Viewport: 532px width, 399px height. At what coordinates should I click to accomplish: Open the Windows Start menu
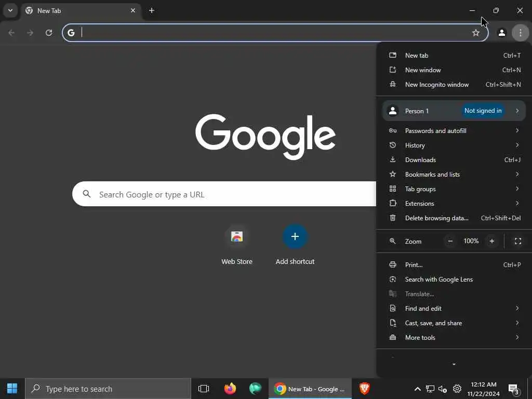pyautogui.click(x=12, y=389)
